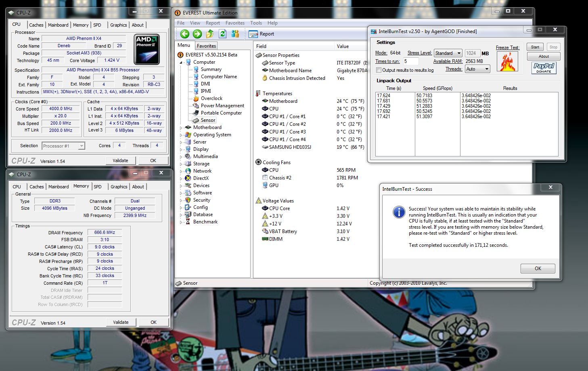Click the Devices icon in the tree

point(188,185)
